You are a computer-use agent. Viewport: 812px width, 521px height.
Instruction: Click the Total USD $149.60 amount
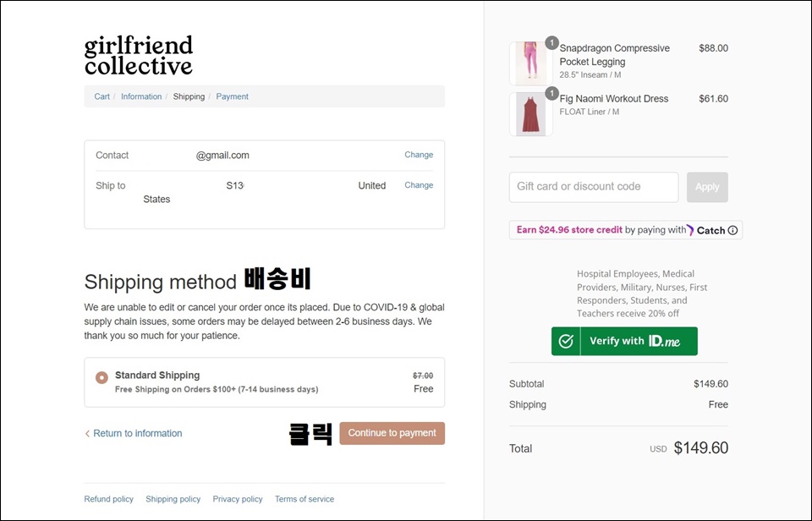click(x=700, y=448)
